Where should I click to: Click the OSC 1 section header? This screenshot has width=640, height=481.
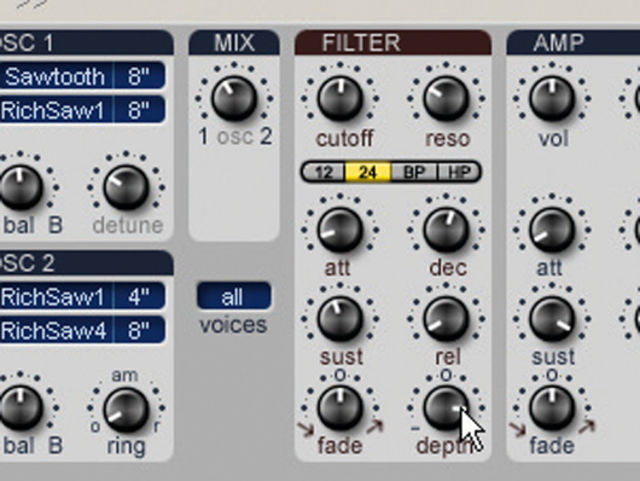pos(87,42)
